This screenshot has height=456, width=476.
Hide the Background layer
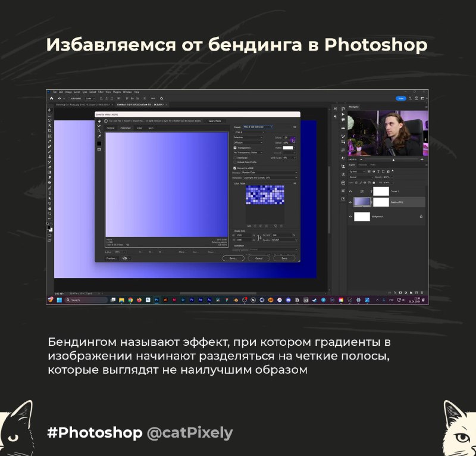pos(350,217)
